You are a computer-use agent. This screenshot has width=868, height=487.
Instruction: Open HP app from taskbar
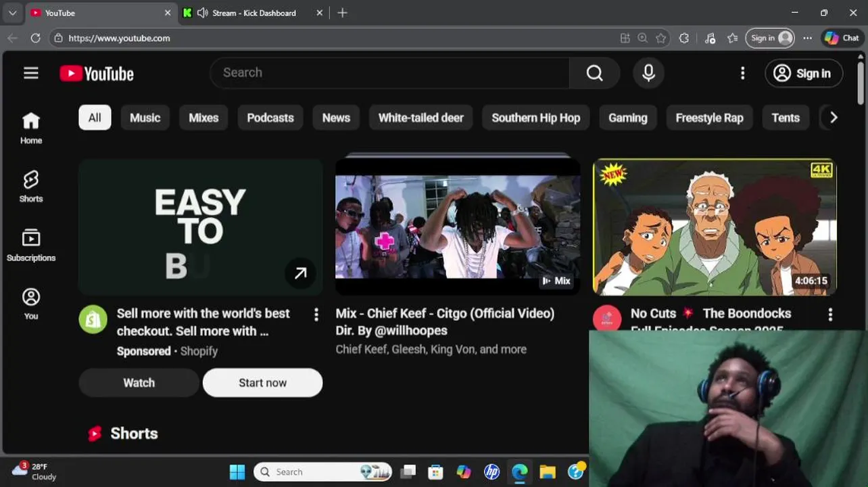pyautogui.click(x=491, y=472)
